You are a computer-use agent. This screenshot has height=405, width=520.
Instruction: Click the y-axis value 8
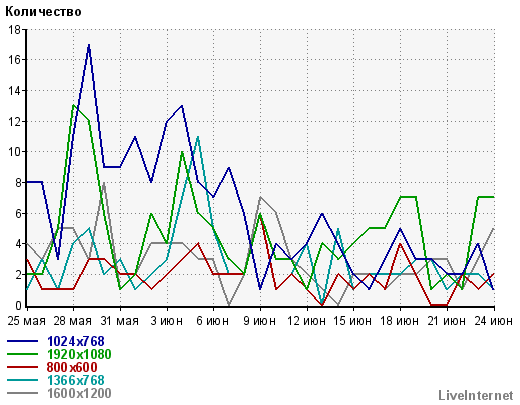[x=18, y=183]
